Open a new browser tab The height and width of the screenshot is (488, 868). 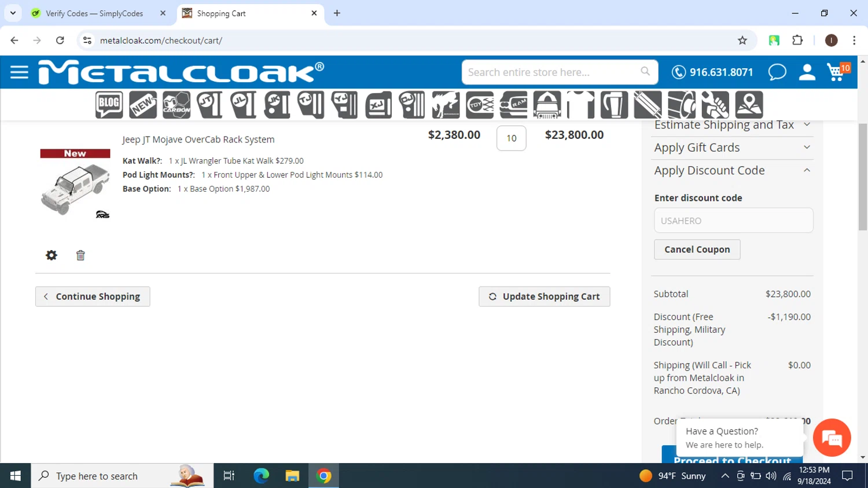click(x=337, y=13)
